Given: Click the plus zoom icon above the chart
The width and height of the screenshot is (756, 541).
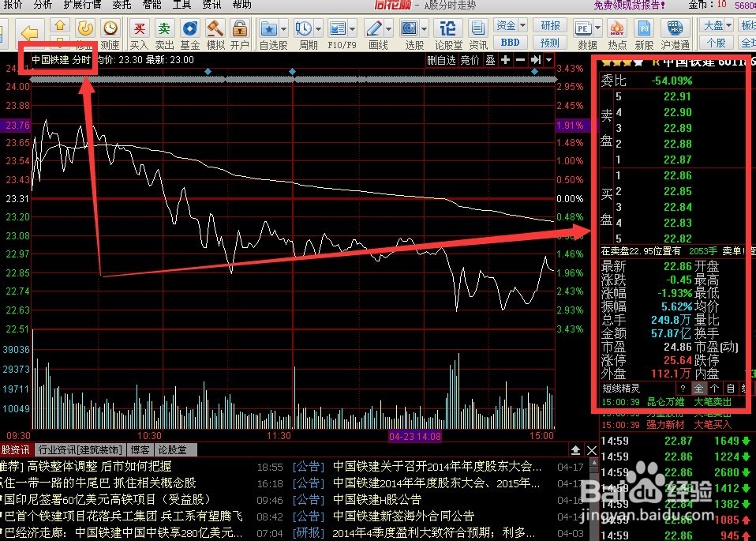Looking at the screenshot, I should tap(505, 60).
